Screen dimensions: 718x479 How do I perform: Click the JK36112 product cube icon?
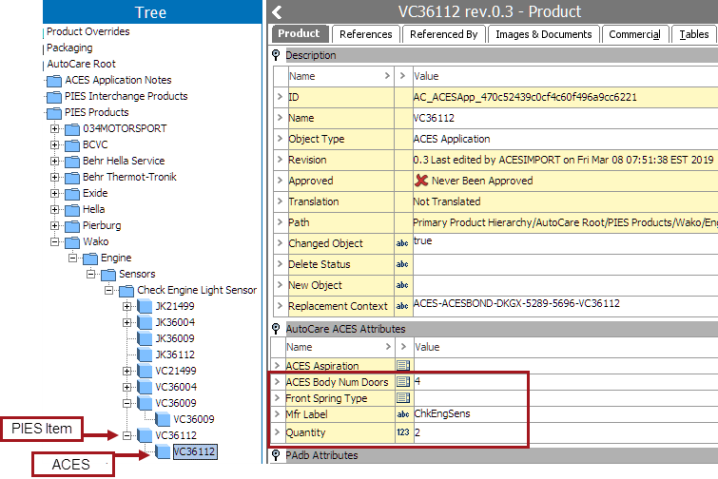[x=145, y=354]
